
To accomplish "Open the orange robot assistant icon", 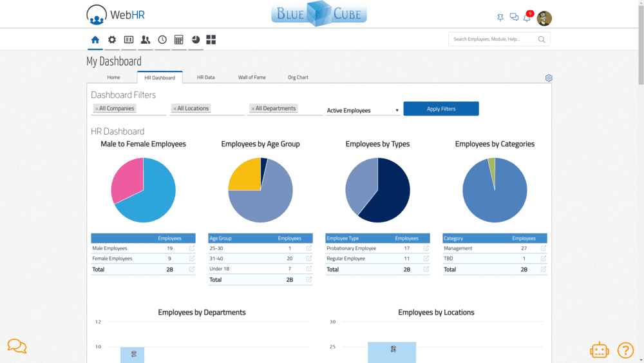I will pos(599,350).
